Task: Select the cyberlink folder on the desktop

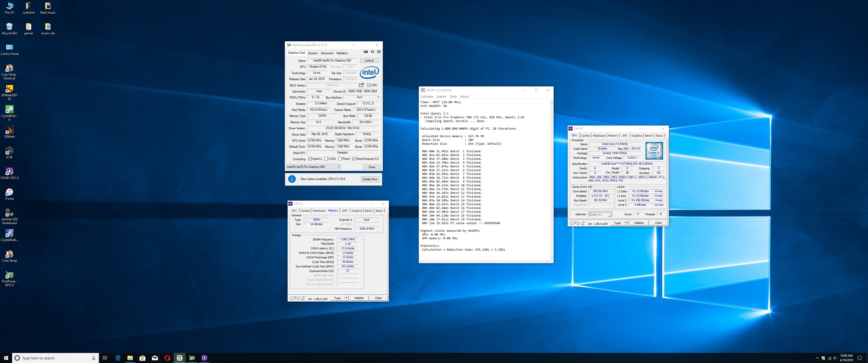Action: (x=29, y=8)
